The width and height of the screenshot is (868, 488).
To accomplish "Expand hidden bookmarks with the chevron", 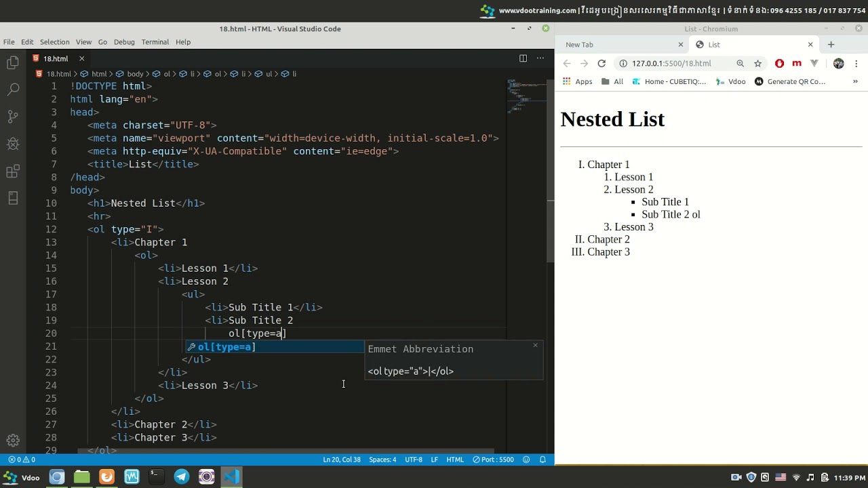I will [x=855, y=81].
